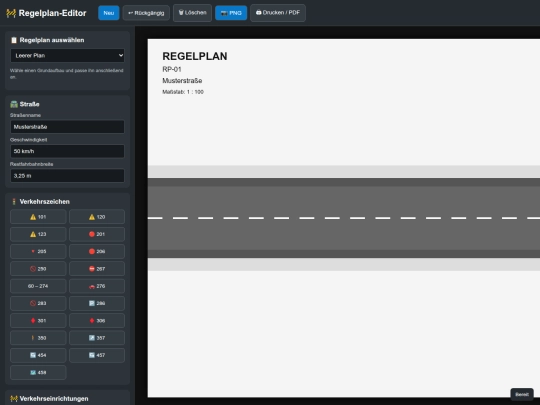Screen dimensions: 540x405
Task: Undo with the Rückgängig button
Action: [146, 13]
